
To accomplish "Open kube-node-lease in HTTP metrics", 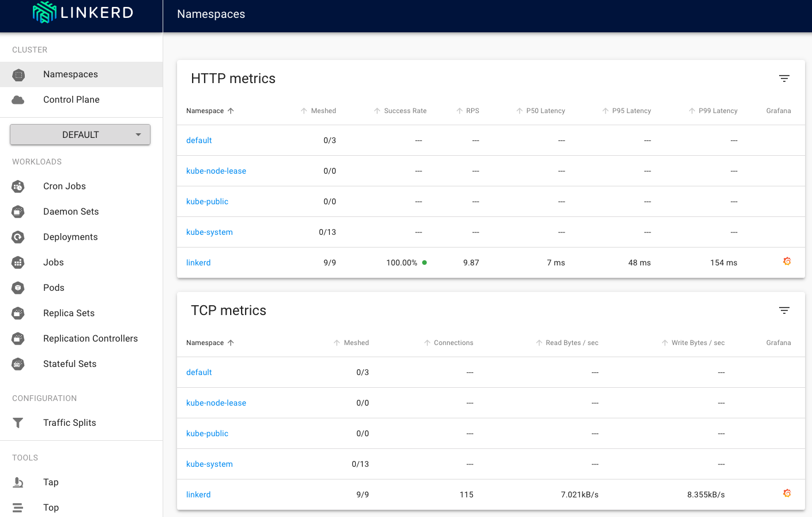I will click(216, 171).
